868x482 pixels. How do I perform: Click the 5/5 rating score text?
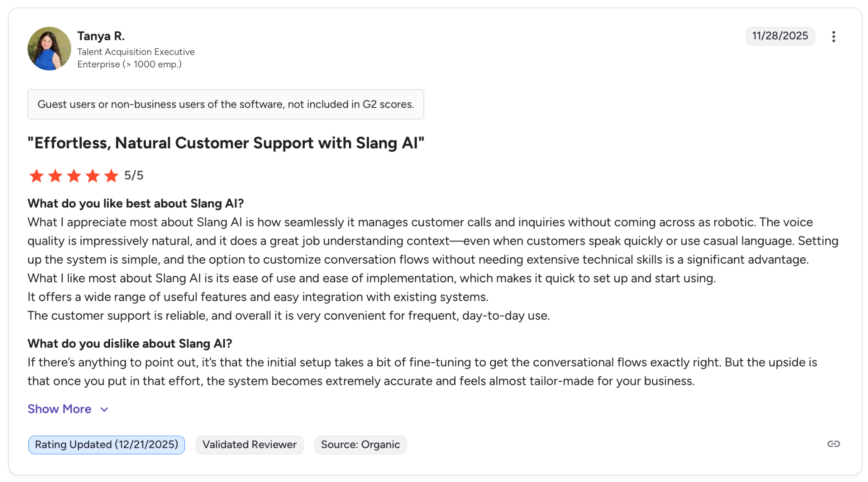(x=134, y=176)
